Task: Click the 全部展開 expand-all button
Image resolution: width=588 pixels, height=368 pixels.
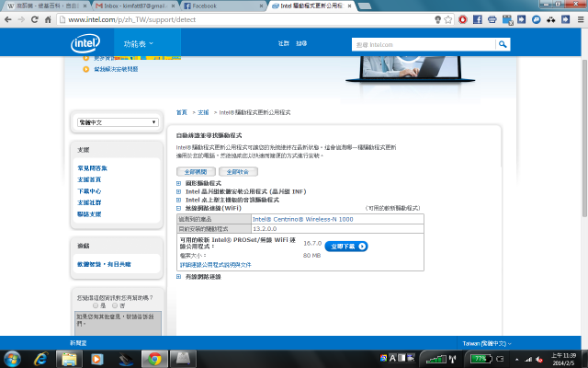Action: [196, 172]
